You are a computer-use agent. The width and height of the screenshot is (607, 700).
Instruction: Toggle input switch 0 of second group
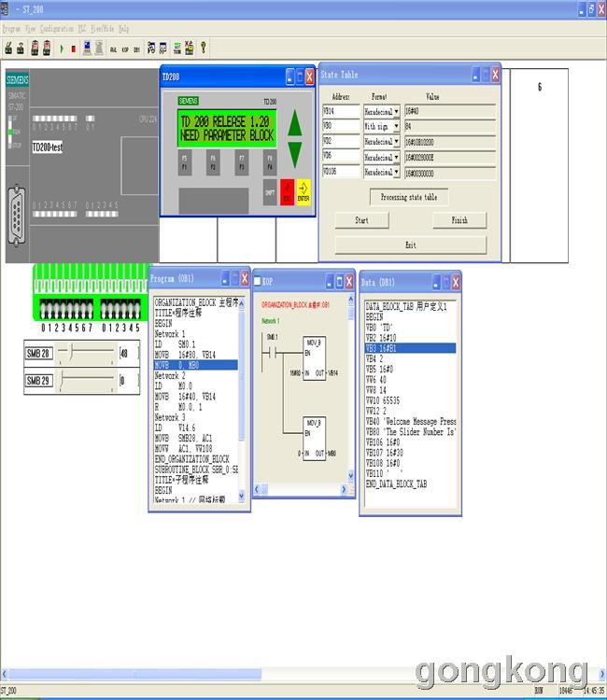104,309
